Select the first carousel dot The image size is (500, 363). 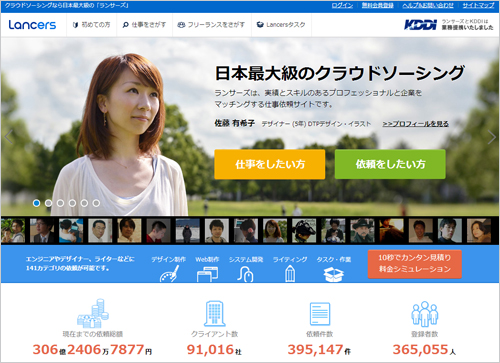37,203
